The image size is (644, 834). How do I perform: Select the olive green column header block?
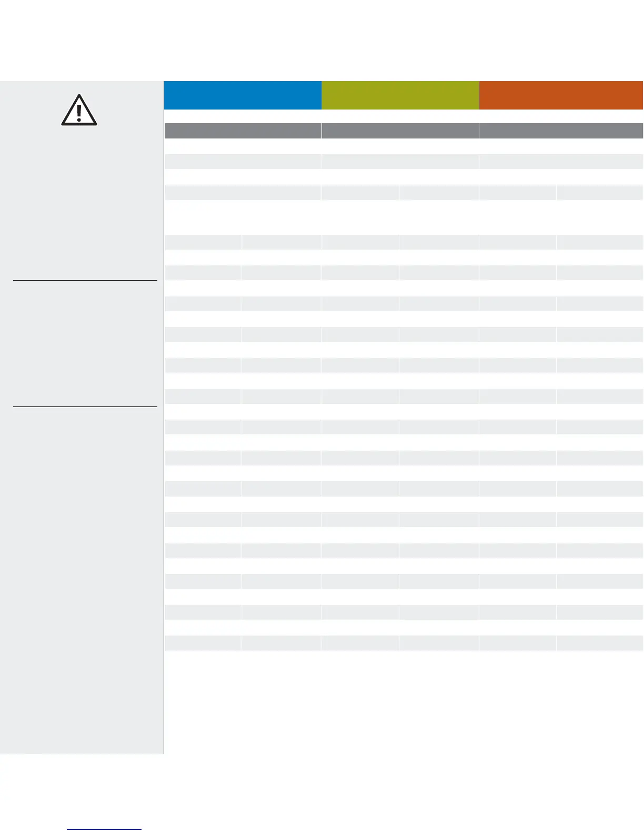(400, 95)
